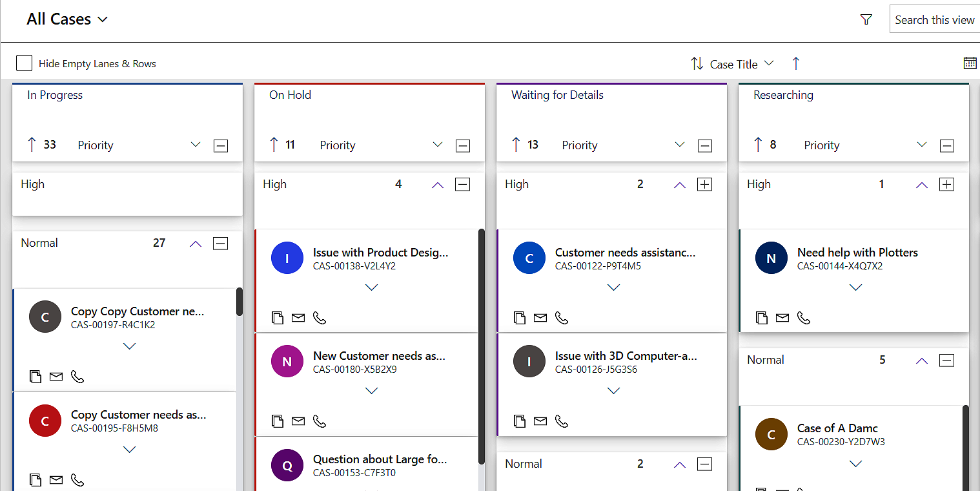
Task: Collapse the Researching lane with minus box
Action: coord(947,146)
